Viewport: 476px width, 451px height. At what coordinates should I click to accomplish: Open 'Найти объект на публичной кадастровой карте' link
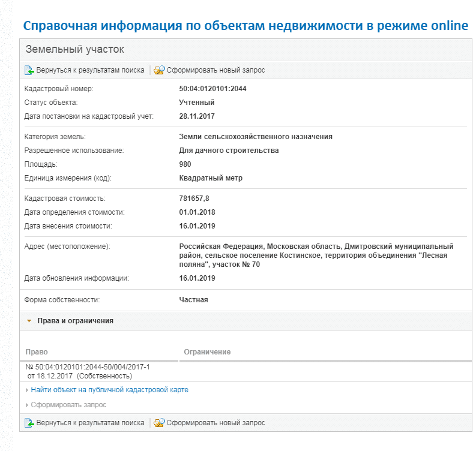(110, 390)
